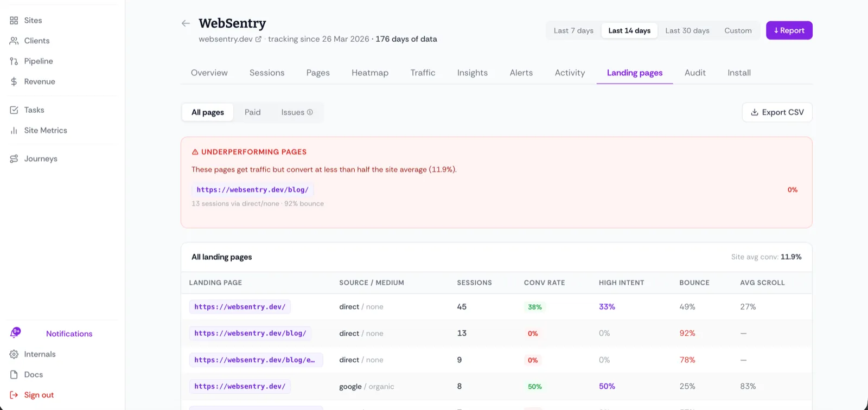Go to the Audit tab
This screenshot has width=868, height=410.
tap(695, 73)
